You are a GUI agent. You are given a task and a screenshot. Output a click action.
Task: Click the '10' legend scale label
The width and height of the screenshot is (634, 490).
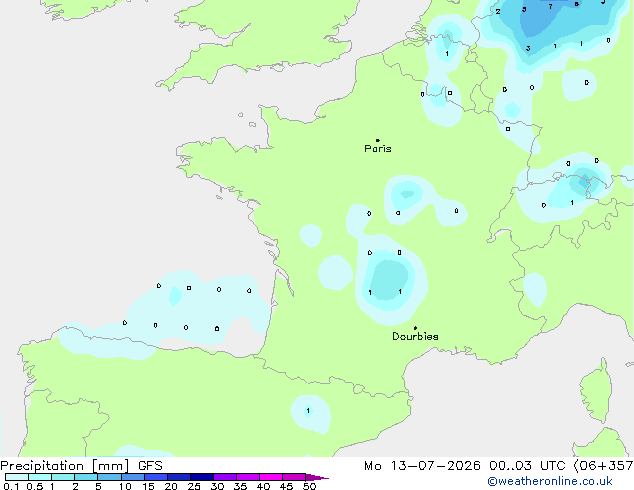(125, 486)
